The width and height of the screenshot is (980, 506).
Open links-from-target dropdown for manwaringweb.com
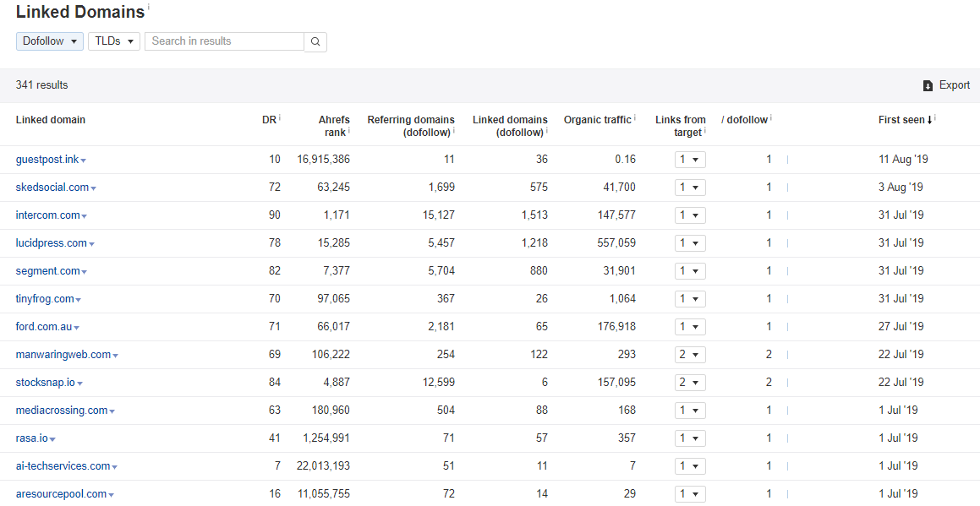690,355
